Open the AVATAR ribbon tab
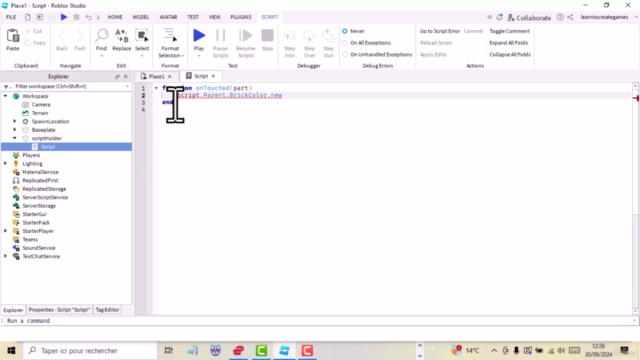This screenshot has width=640, height=360. pos(168,17)
